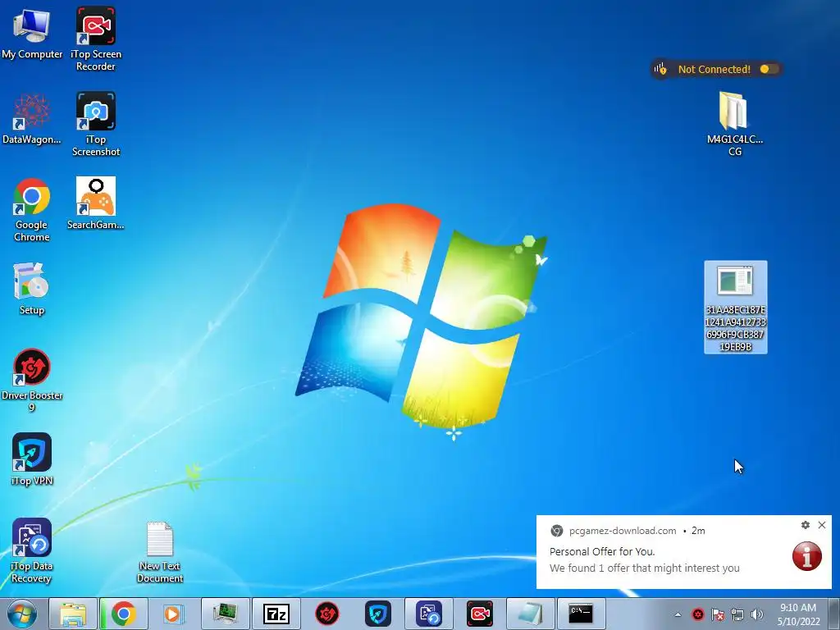Select the New Text Document file
Image resolution: width=840 pixels, height=630 pixels.
coord(160,552)
